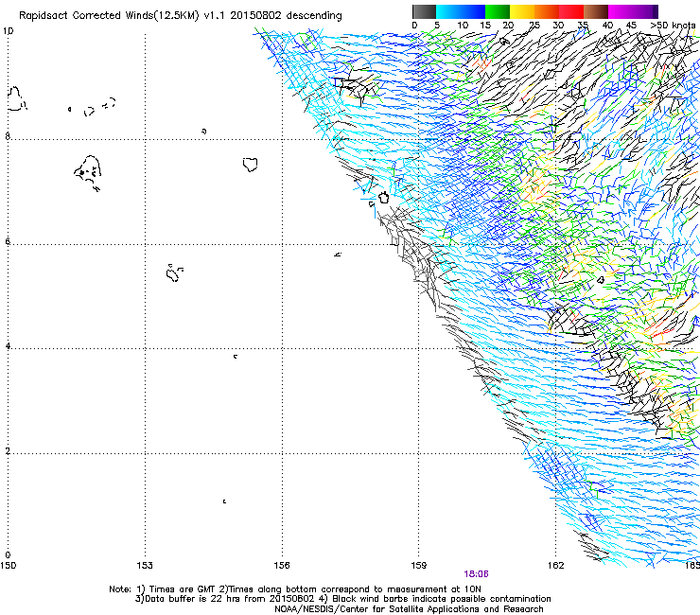This screenshot has width=700, height=615.
Task: Click the '6' latitude axis label
Action: (8, 241)
